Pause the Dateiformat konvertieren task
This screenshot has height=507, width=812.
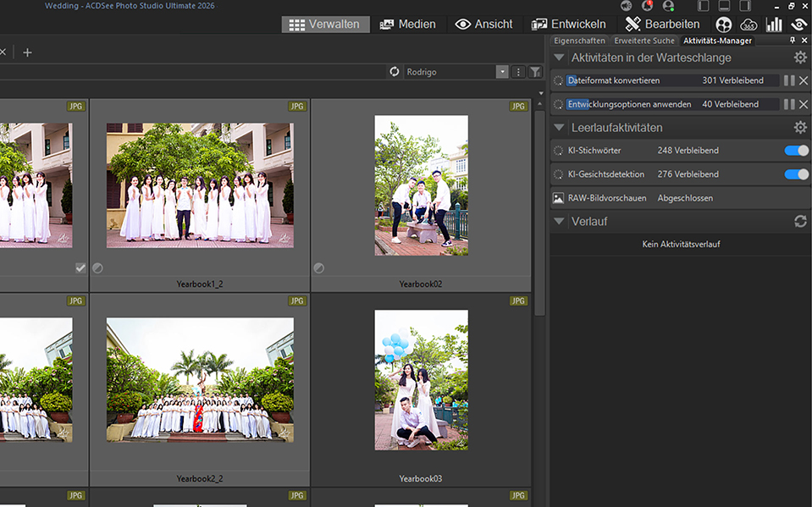point(789,80)
